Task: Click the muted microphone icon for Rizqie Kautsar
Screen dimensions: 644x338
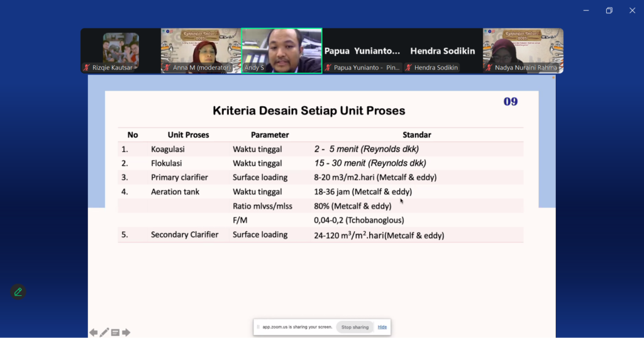Action: (87, 68)
